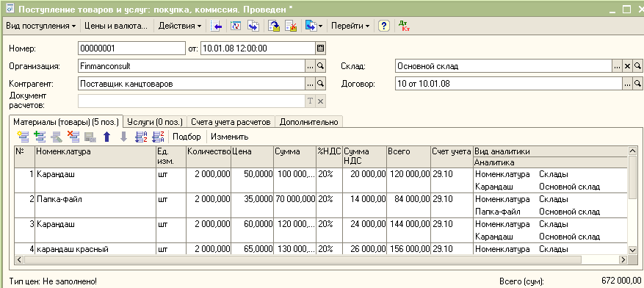Screen dimensions: 644x288
Task: Click the Подбор button
Action: coord(187,137)
